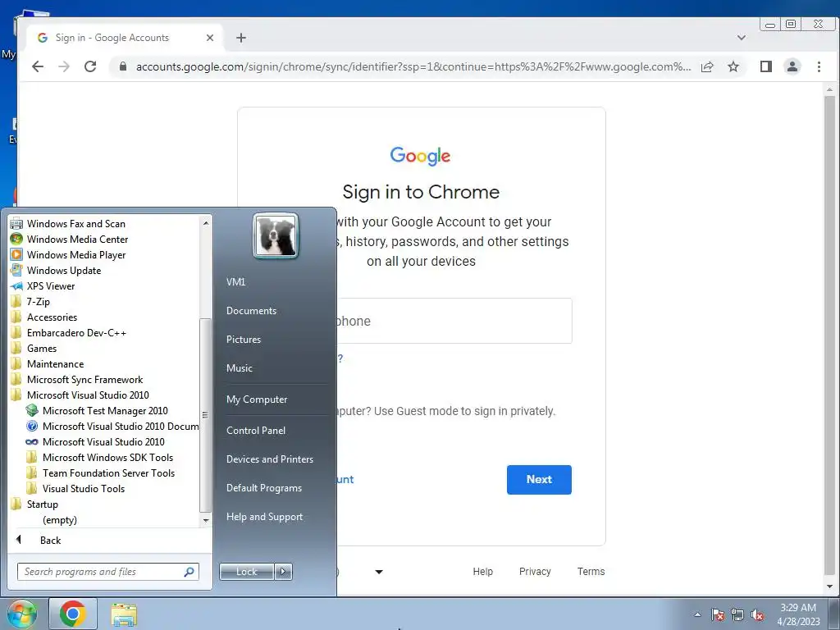The image size is (840, 630).
Task: Open the Privacy link
Action: (535, 572)
